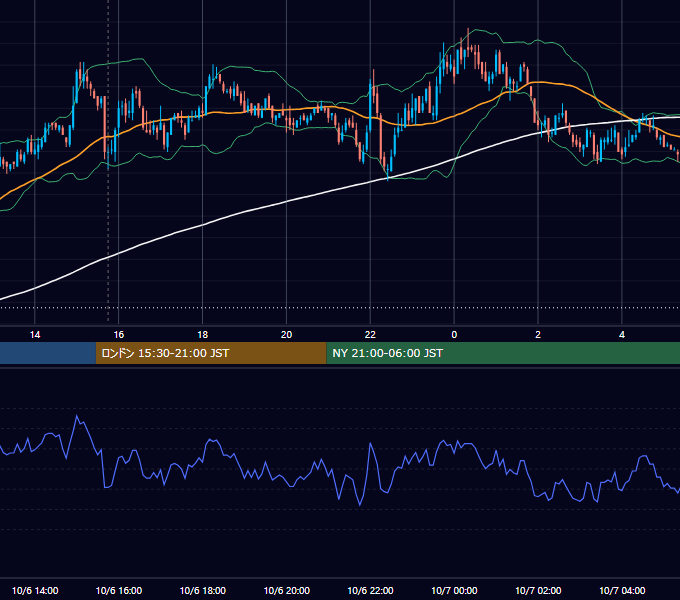Click the 10/7 04:00 label on indicator axis

[x=622, y=590]
